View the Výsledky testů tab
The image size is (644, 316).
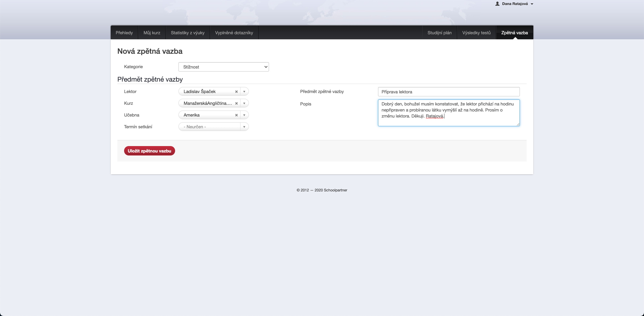(476, 33)
